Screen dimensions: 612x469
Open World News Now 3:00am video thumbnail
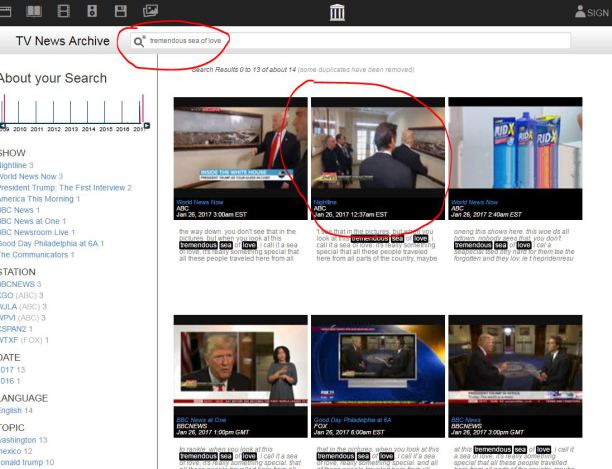(240, 147)
